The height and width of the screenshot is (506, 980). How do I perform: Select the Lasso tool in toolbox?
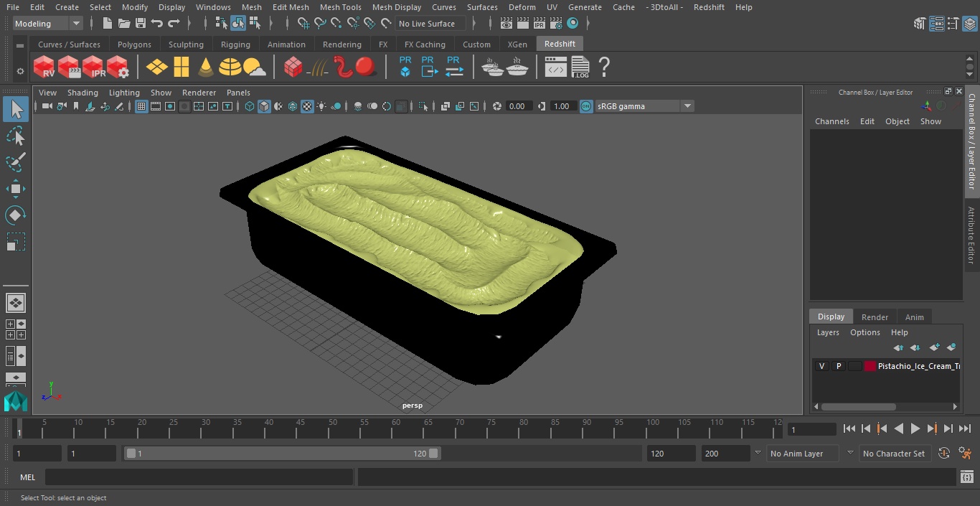[16, 136]
